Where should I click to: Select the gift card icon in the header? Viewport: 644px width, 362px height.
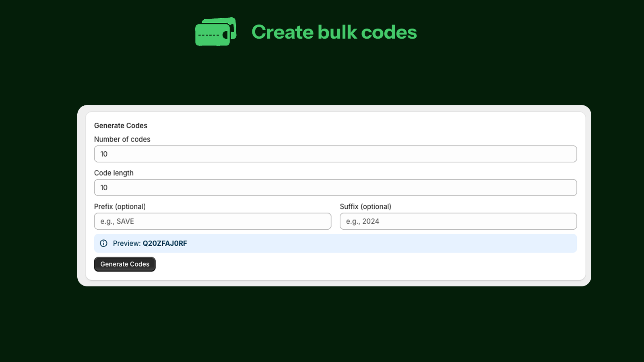click(x=215, y=32)
